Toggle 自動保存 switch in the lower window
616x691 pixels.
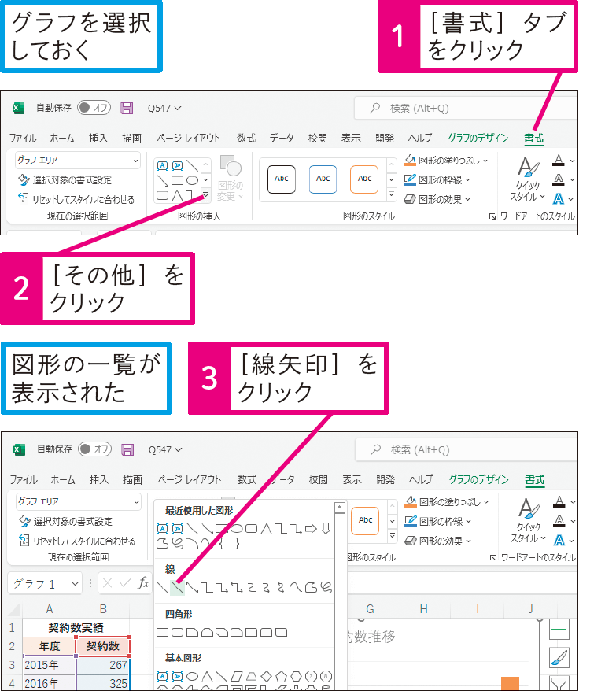(94, 449)
